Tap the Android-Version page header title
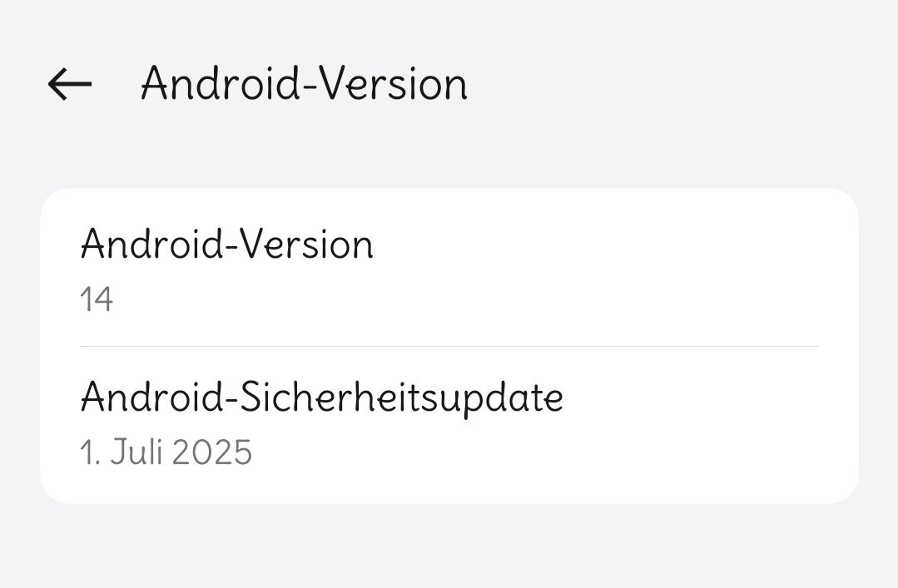Image resolution: width=898 pixels, height=588 pixels. (x=304, y=84)
